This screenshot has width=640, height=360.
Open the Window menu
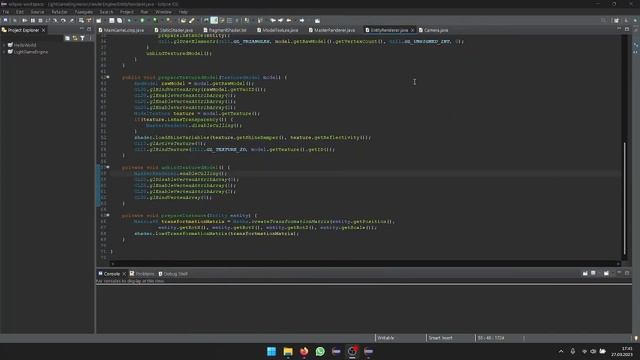click(x=163, y=12)
